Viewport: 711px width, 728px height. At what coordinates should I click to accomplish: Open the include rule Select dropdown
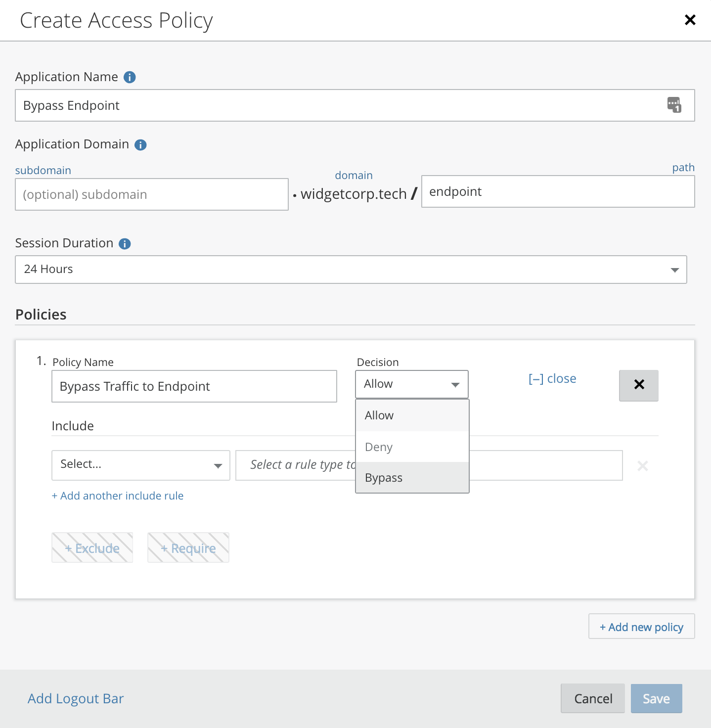[x=140, y=465]
